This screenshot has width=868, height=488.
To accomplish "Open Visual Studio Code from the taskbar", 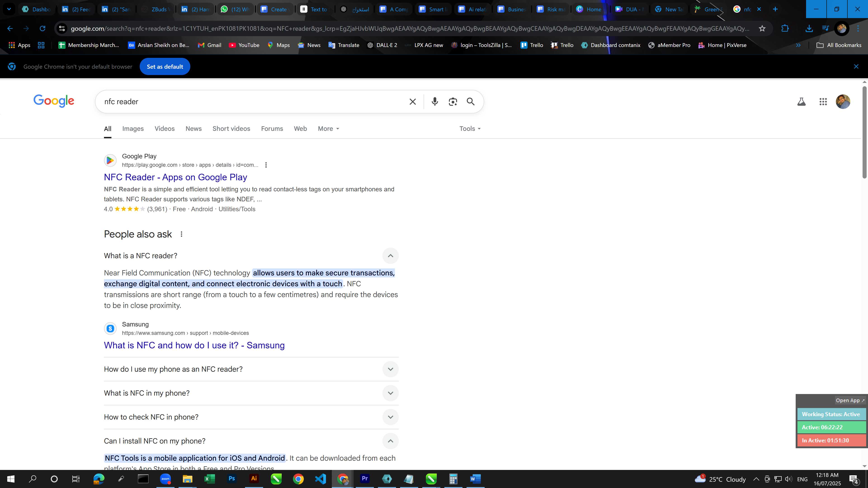I will tap(321, 479).
